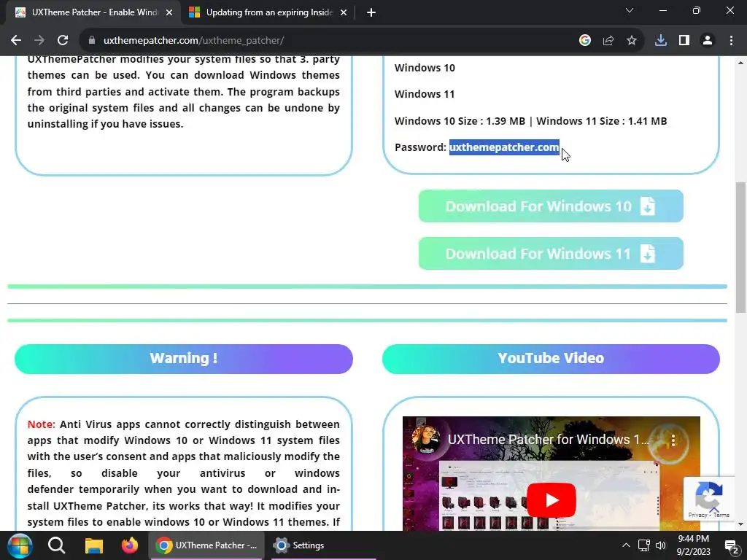Switch to the Updating from an expiring Insider tab
Screen dimensions: 747x560
(267, 12)
